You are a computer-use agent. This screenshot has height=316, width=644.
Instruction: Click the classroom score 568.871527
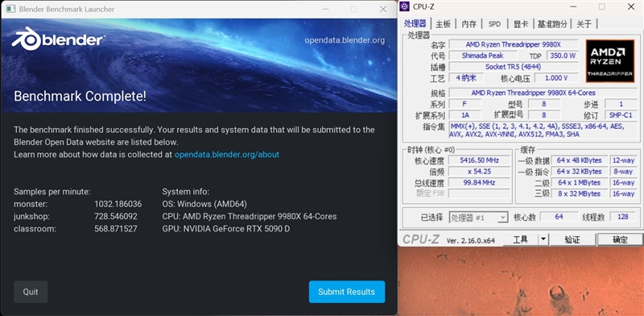click(x=116, y=229)
